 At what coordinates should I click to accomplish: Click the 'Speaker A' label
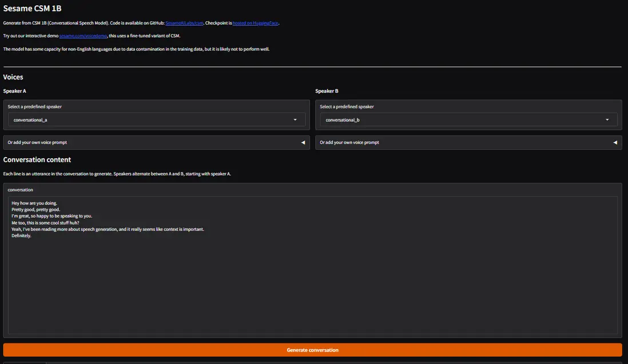click(14, 91)
